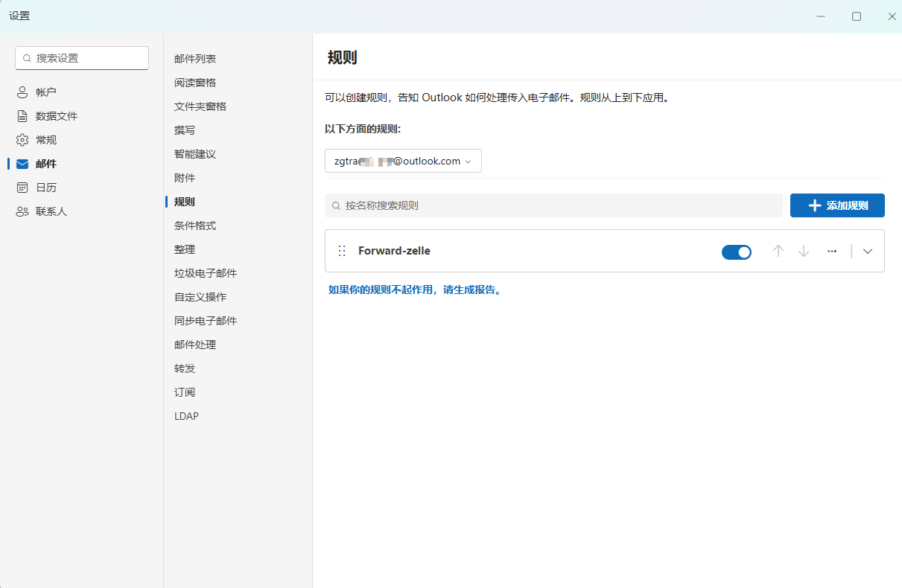Open 条件格式 settings page

click(x=195, y=226)
